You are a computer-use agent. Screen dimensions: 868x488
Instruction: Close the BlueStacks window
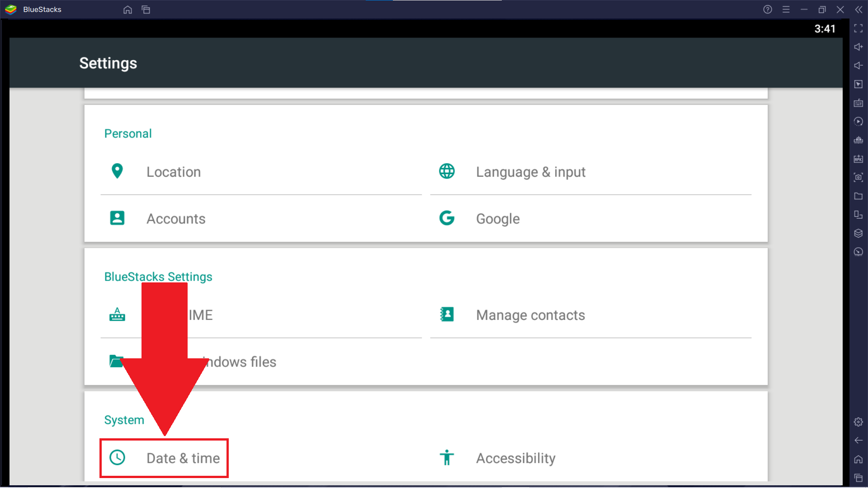click(840, 9)
